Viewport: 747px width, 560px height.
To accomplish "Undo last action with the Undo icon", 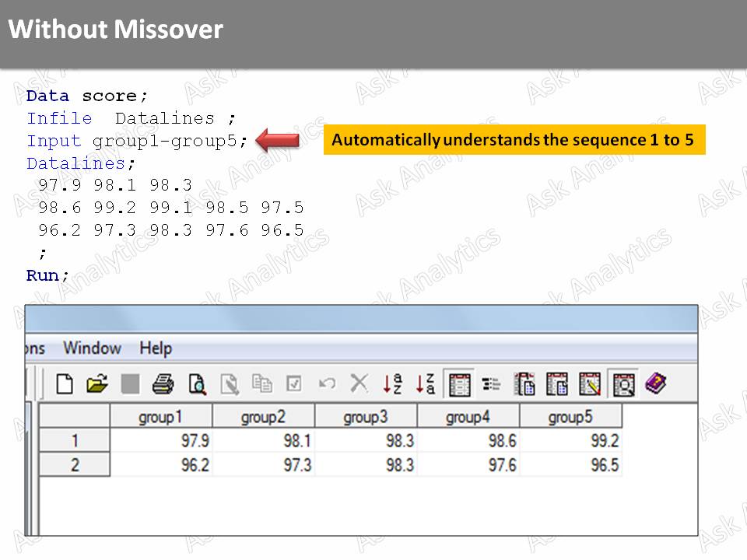I will click(x=327, y=383).
